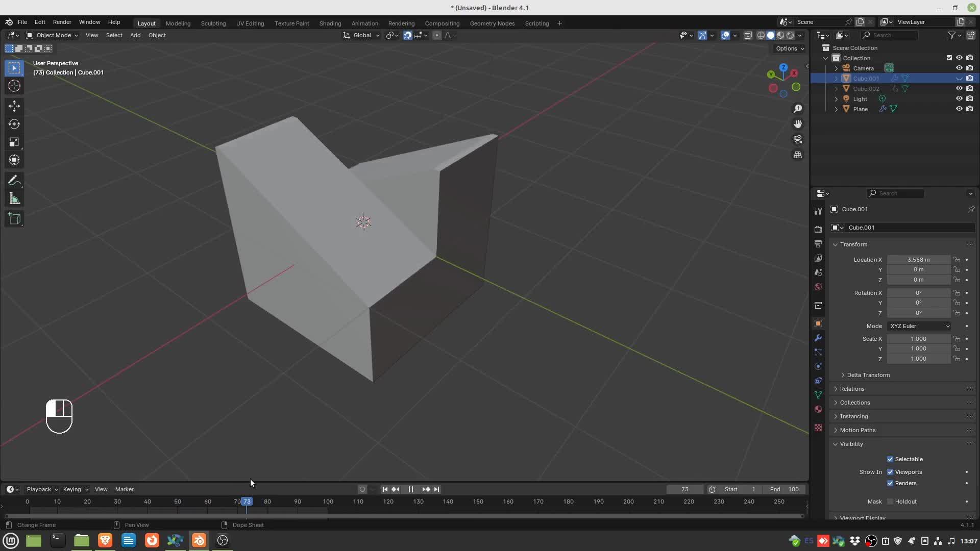Choose the Measure ruler tool

click(14, 199)
